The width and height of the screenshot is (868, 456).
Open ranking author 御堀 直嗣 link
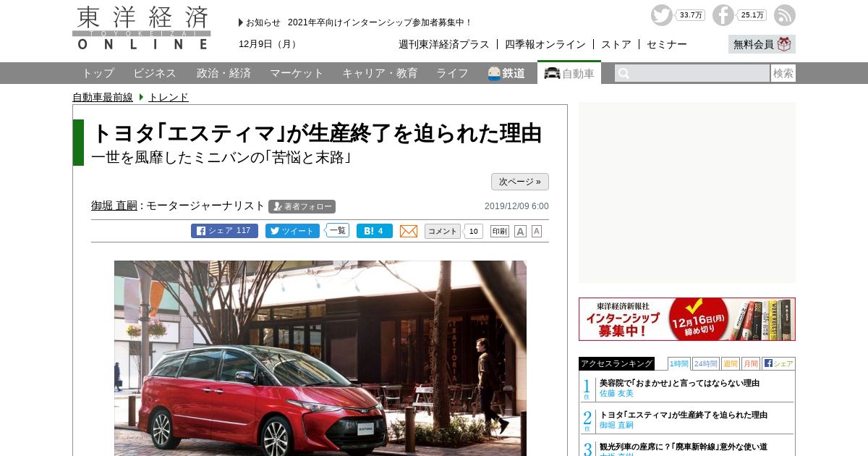tap(616, 425)
